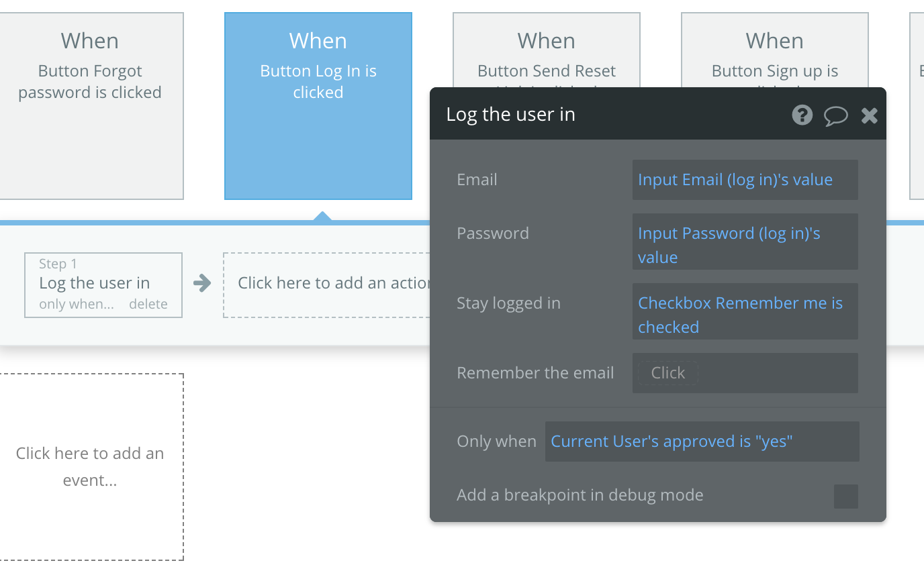Screen dimensions: 924x569
Task: Click here to add an event
Action: pos(90,467)
